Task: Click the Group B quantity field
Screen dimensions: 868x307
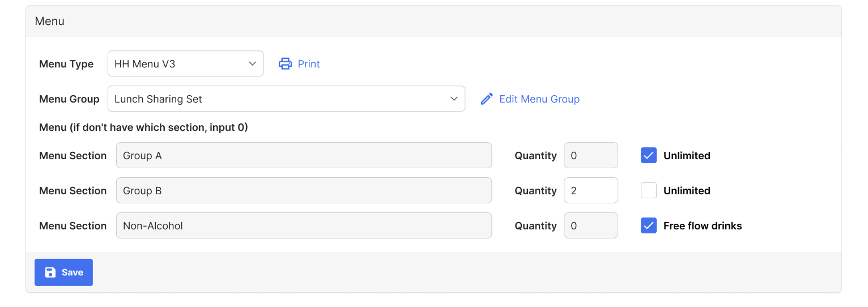Action: tap(590, 191)
